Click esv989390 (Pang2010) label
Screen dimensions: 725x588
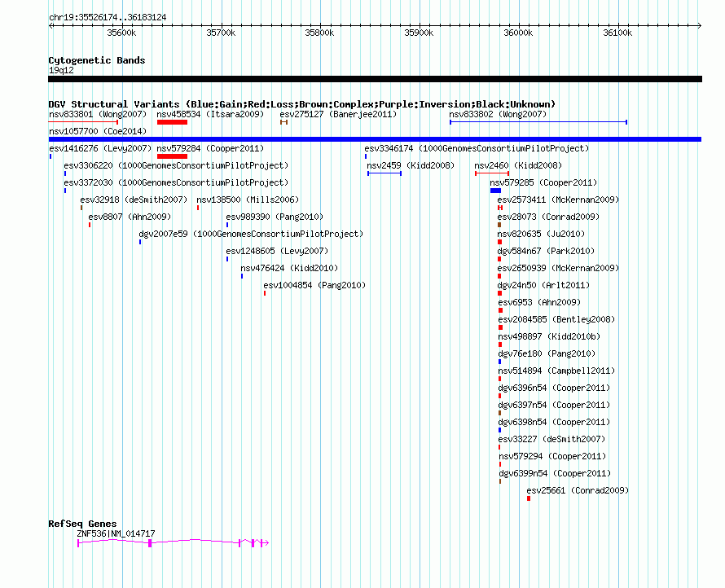275,217
